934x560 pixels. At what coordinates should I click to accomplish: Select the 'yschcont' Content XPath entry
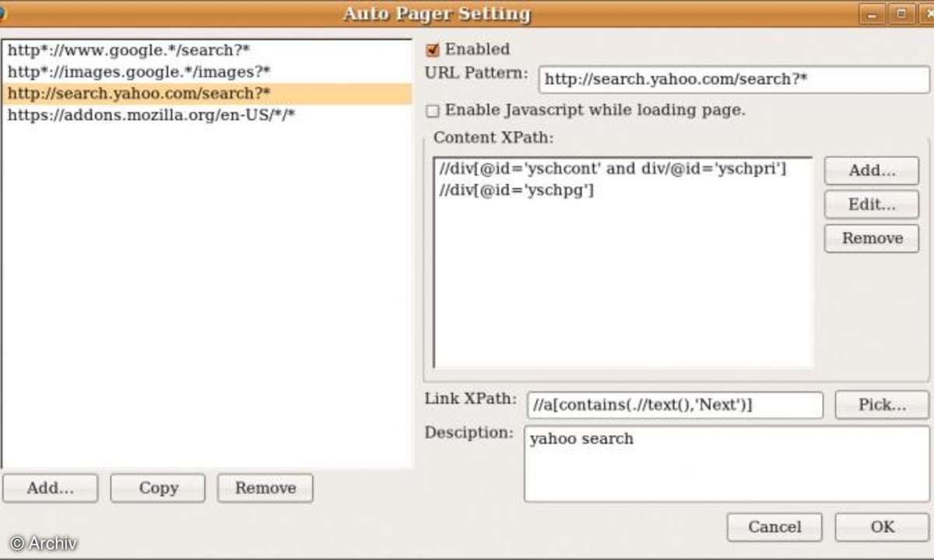tap(623, 169)
